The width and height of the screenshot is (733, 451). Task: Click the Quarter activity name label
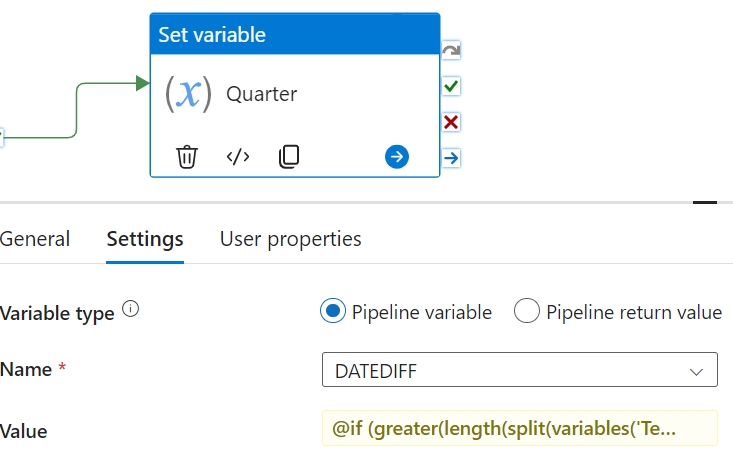262,94
